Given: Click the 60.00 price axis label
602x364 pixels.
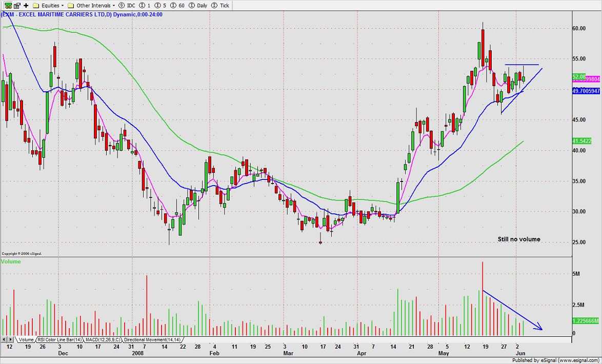Looking at the screenshot, I should pos(579,28).
